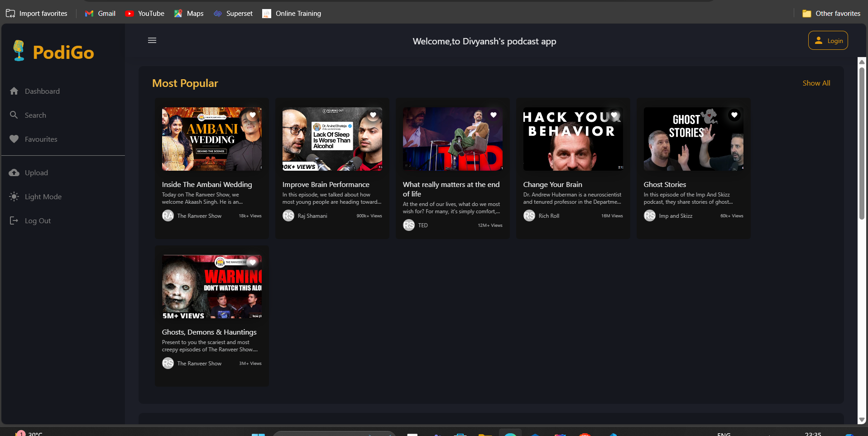This screenshot has height=436, width=868.
Task: Open Favourites heart icon in sidebar
Action: pos(14,139)
